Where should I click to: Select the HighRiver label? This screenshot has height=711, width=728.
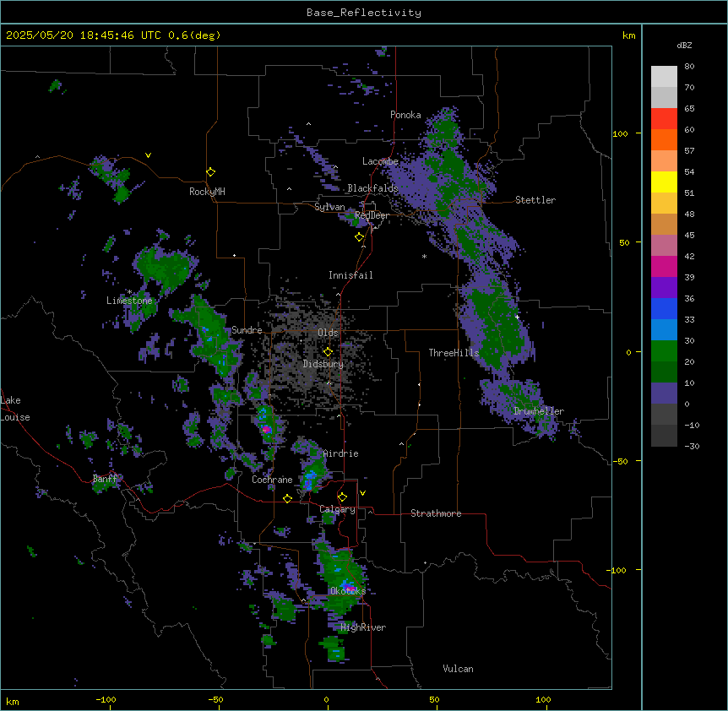(x=363, y=627)
